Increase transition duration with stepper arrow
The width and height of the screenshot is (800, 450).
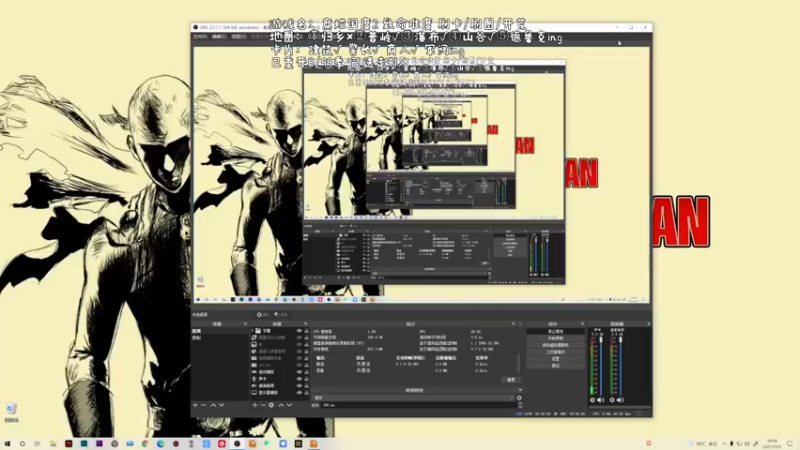(519, 404)
